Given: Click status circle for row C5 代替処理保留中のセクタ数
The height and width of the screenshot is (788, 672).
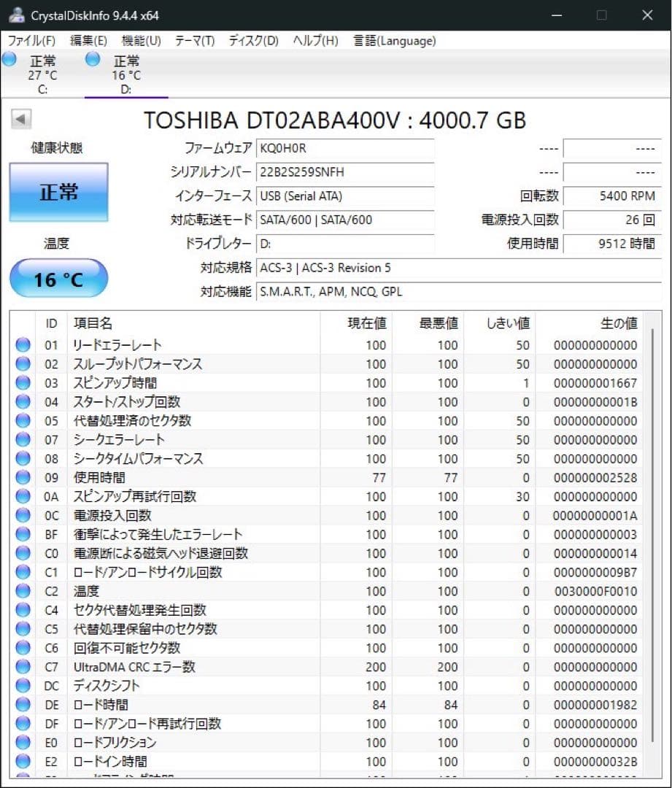Looking at the screenshot, I should coord(23,629).
